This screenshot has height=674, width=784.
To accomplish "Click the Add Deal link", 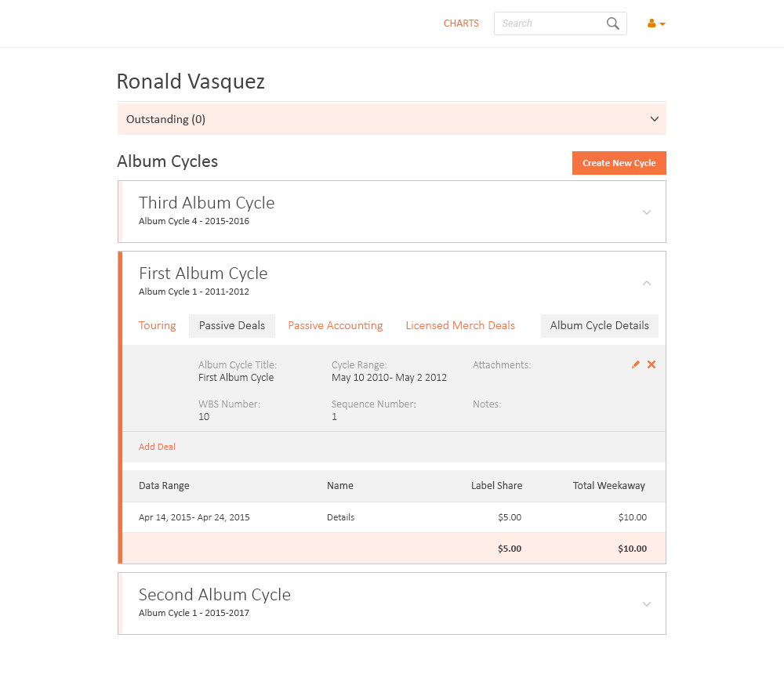I will pos(158,447).
